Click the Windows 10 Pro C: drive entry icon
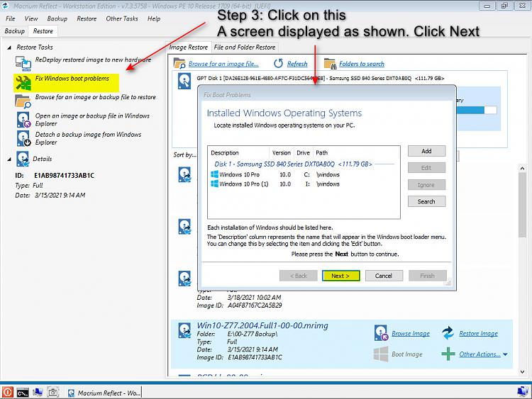The height and width of the screenshot is (399, 532). [214, 174]
